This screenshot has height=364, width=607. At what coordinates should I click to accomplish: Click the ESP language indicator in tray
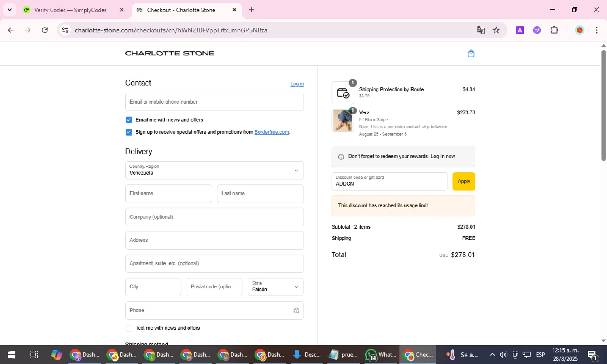coord(540,355)
